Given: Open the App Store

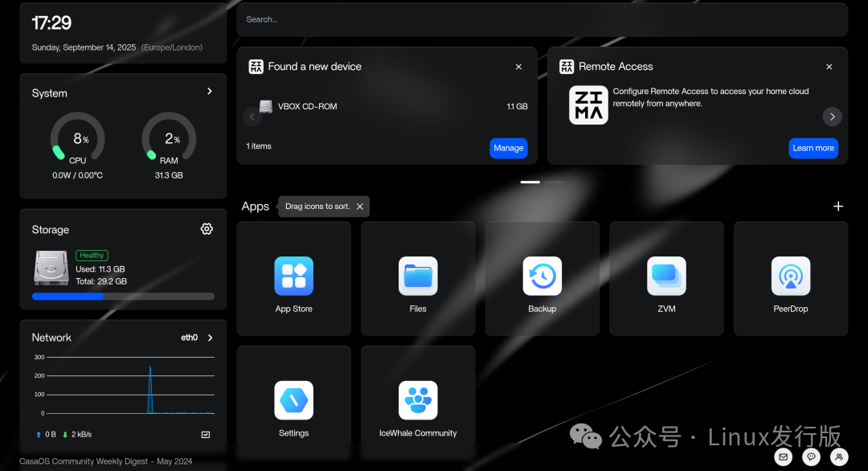Looking at the screenshot, I should (293, 277).
